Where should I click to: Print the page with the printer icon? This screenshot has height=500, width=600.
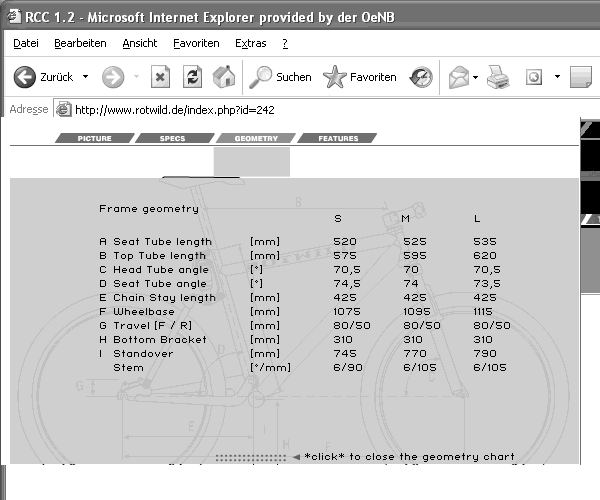(498, 77)
